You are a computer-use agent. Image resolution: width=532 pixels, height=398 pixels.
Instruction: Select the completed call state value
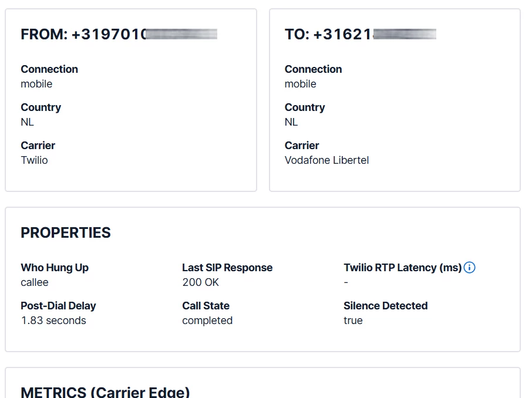(207, 321)
